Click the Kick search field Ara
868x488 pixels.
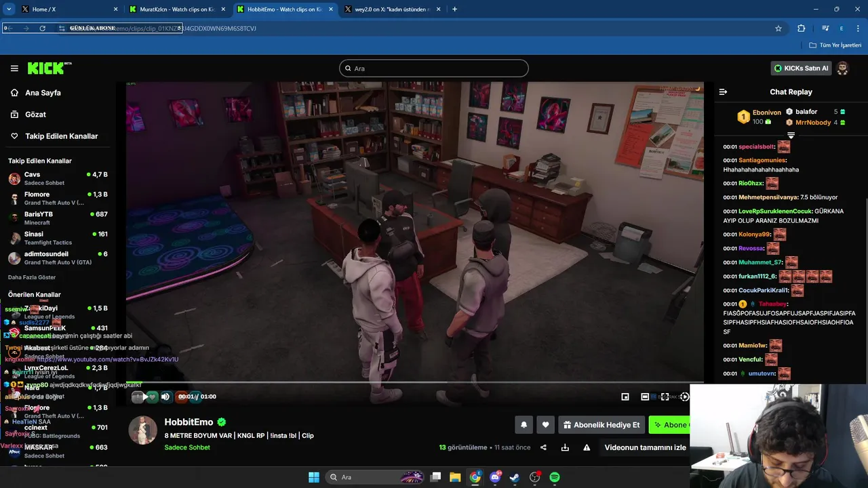434,68
